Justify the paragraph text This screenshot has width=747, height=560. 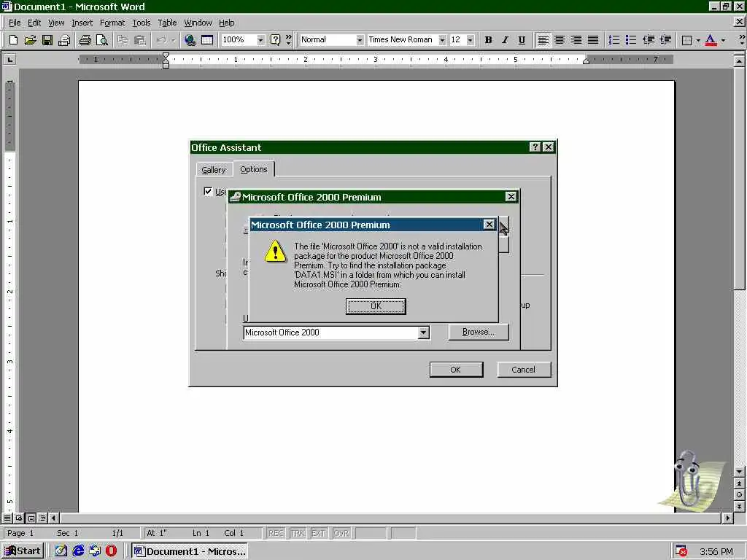[592, 40]
